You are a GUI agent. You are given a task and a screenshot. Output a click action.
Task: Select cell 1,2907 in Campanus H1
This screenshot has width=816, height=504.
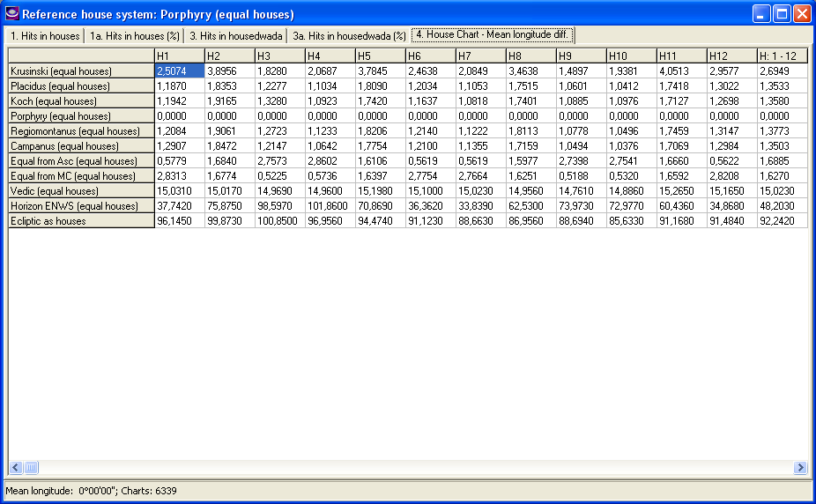(180, 146)
